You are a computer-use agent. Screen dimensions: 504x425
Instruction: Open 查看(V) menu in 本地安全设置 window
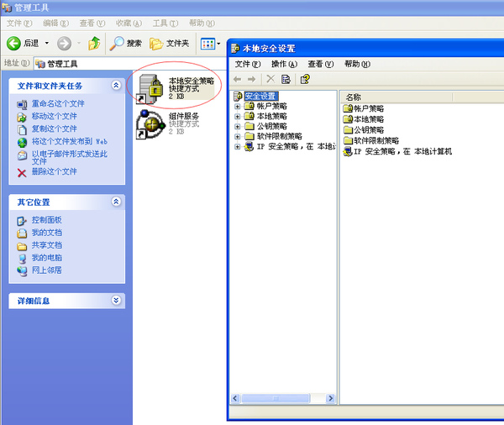pos(321,64)
